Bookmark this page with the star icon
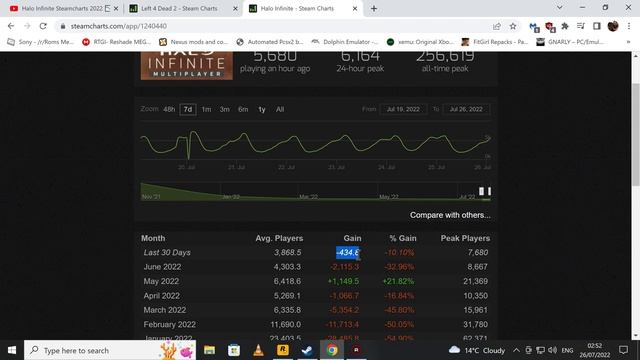 (513, 26)
